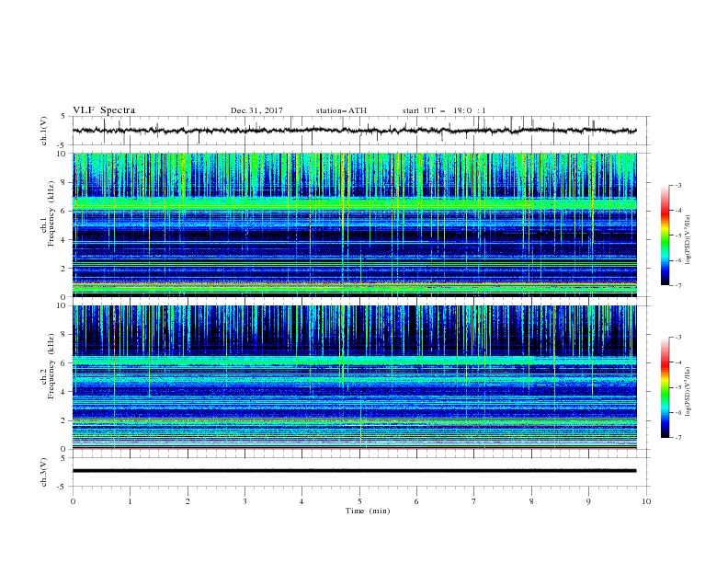Click the "ch.1(V)" waveform axis label
The image size is (728, 563).
tap(44, 131)
